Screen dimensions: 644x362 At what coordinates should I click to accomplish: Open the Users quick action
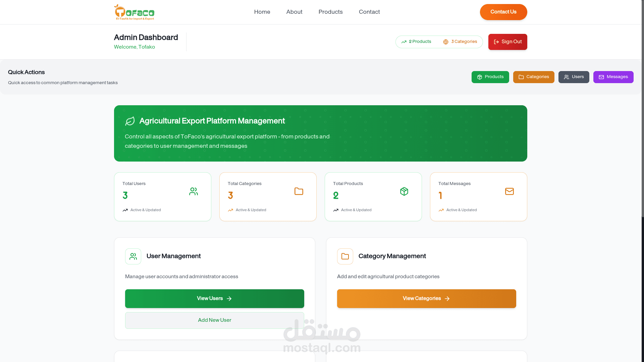coord(574,77)
